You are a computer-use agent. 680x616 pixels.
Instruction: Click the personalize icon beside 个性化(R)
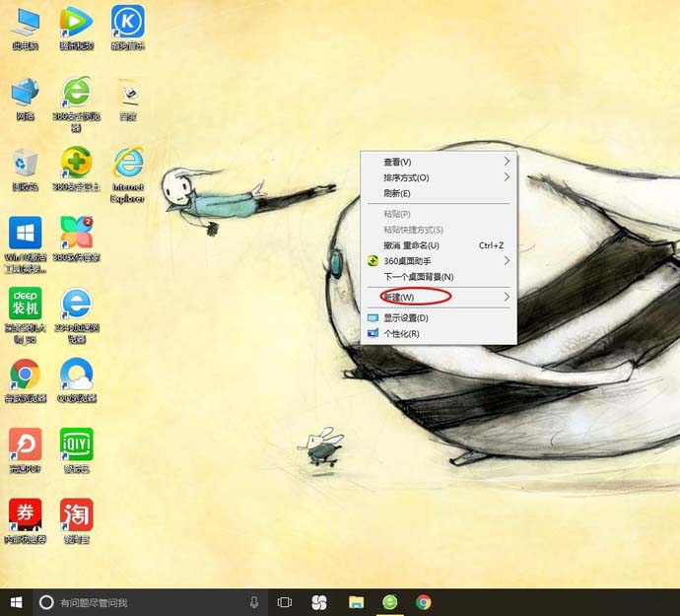pos(373,333)
